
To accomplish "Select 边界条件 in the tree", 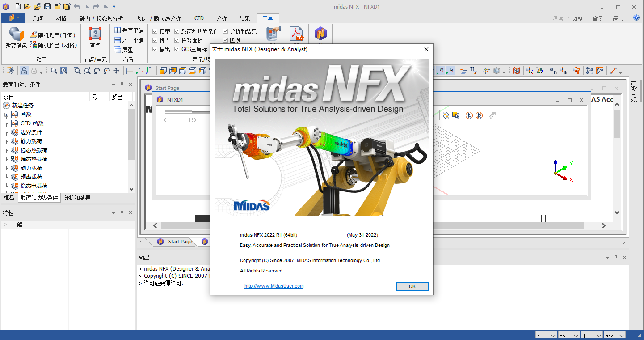I will [31, 132].
